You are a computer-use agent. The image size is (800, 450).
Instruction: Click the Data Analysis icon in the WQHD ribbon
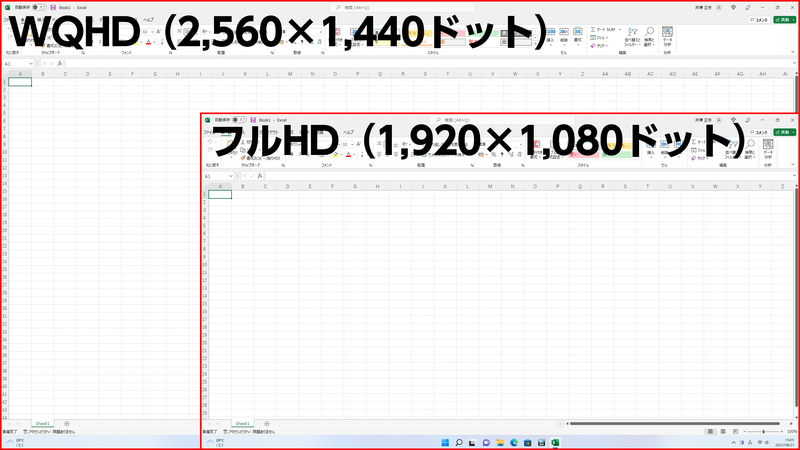pos(667,36)
